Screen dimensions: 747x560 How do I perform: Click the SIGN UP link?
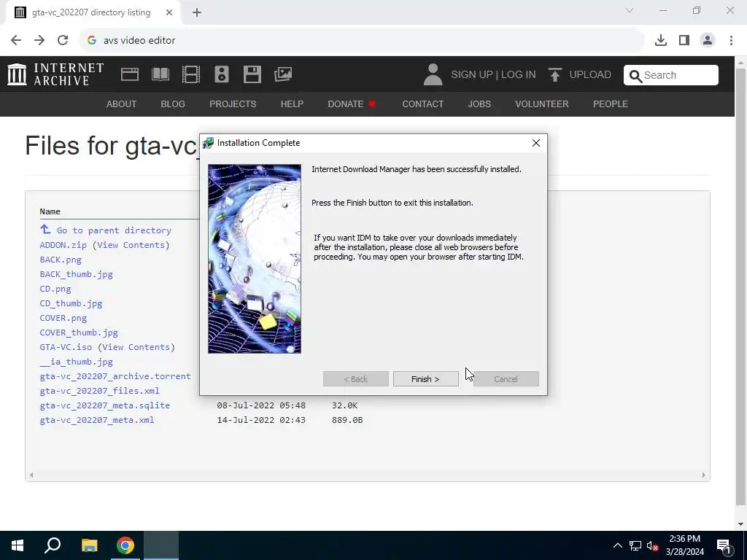[x=472, y=75]
